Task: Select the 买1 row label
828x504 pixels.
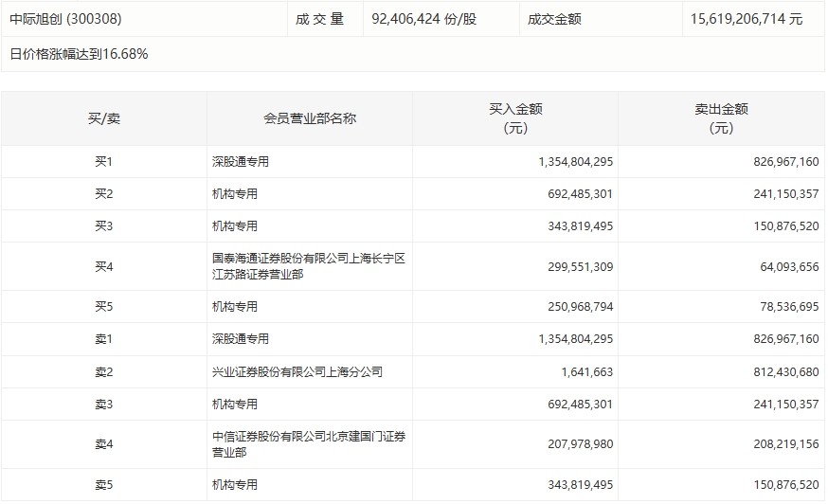Action: point(104,162)
